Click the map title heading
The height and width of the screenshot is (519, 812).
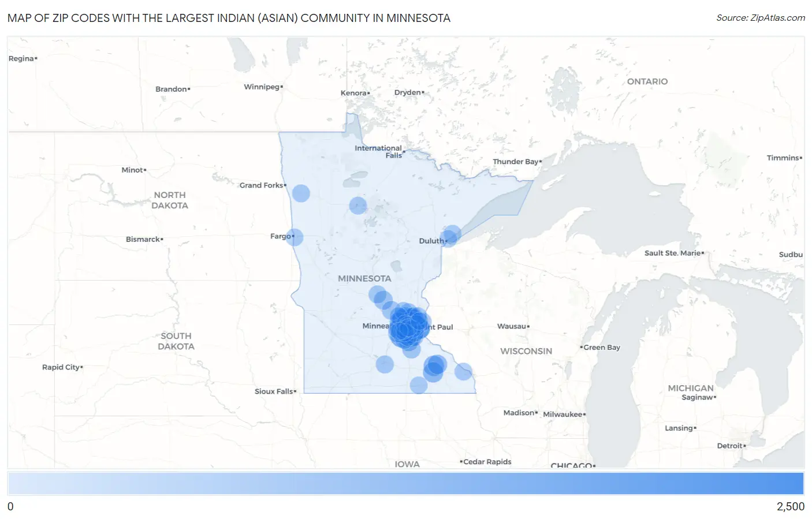229,18
